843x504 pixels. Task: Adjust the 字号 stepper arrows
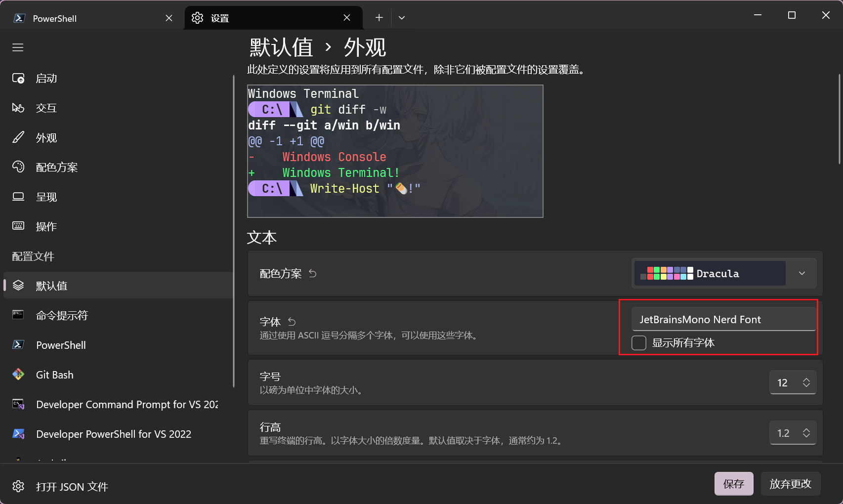(806, 382)
